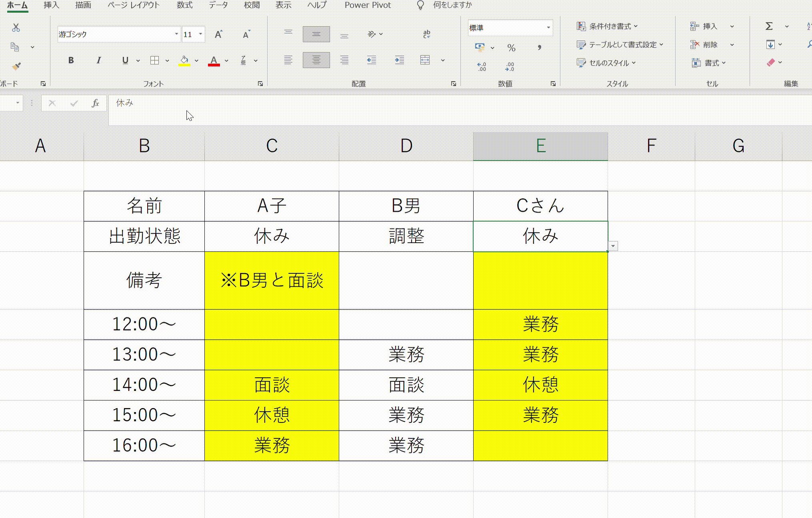
Task: Select center alignment in the 配置 group
Action: (x=316, y=60)
